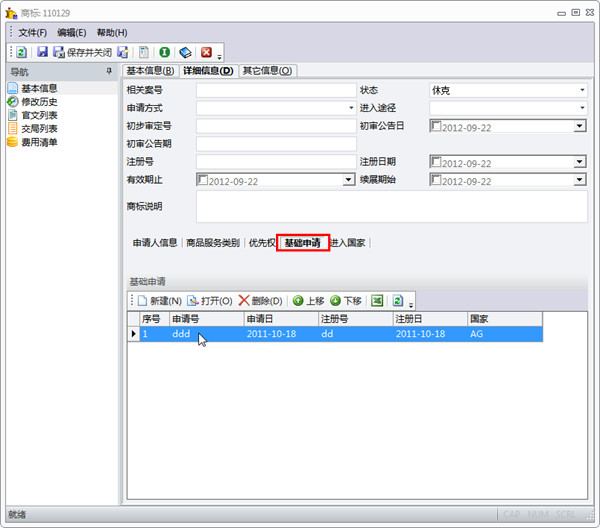Image resolution: width=600 pixels, height=528 pixels.
Task: Click the new document icon in the 基础申请 toolbar
Action: [142, 301]
